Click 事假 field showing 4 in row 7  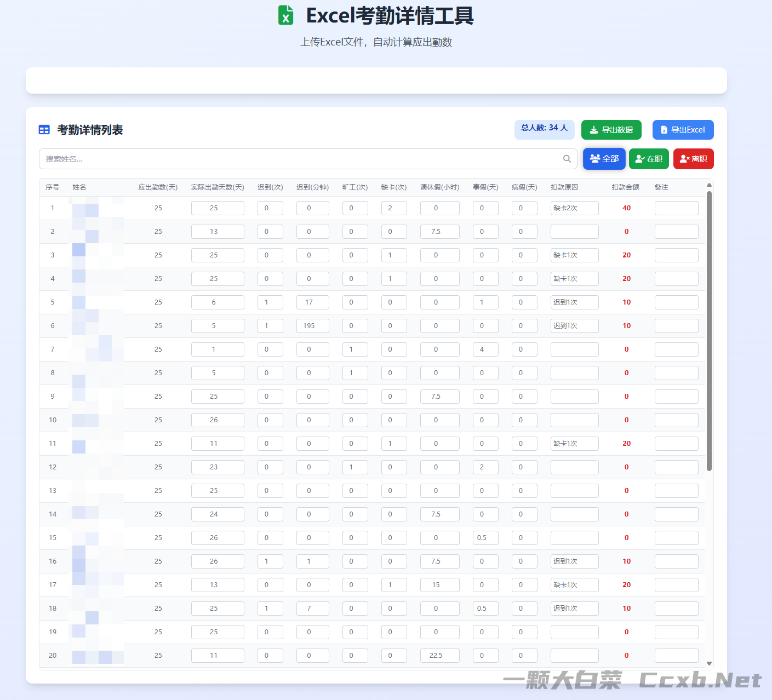(485, 349)
